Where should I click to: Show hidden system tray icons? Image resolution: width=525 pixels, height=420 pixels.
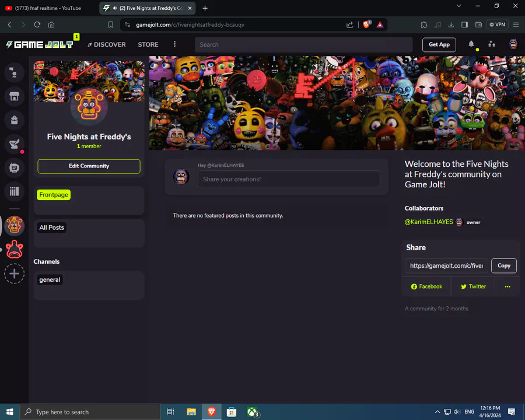(x=437, y=412)
